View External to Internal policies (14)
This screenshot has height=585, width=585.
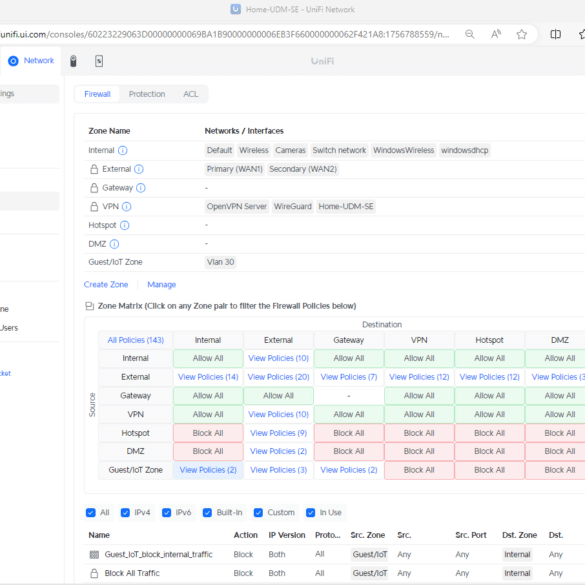(x=208, y=377)
